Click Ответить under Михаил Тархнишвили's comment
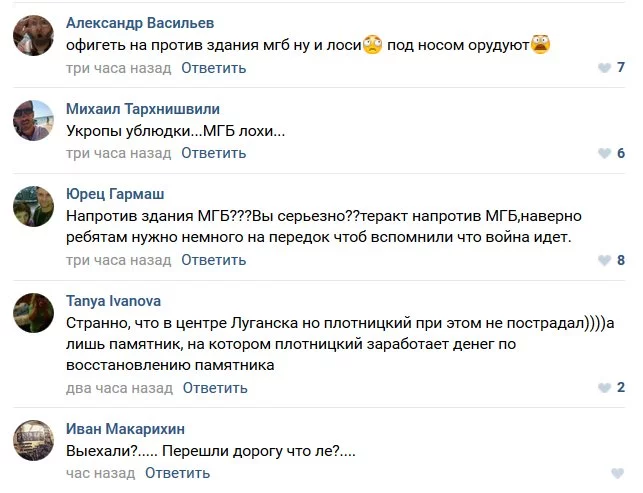Image resolution: width=643 pixels, height=493 pixels. [x=213, y=153]
